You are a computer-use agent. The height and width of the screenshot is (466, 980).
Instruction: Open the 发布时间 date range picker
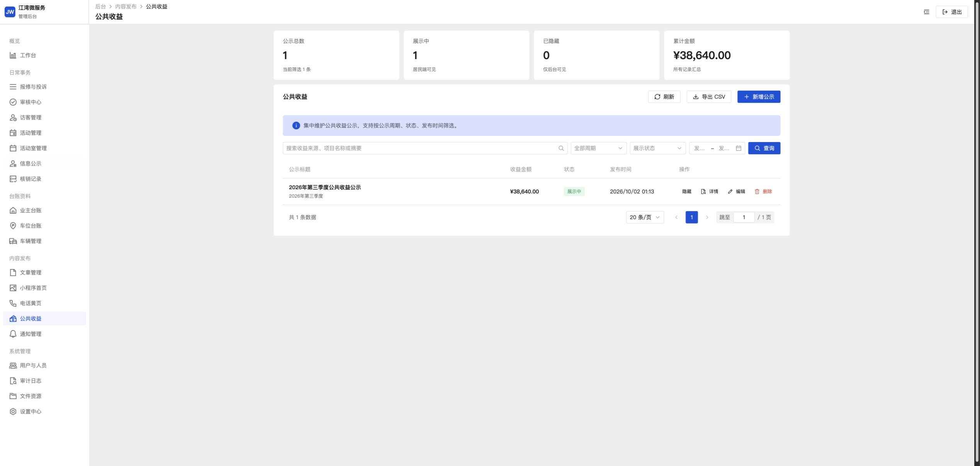click(717, 148)
